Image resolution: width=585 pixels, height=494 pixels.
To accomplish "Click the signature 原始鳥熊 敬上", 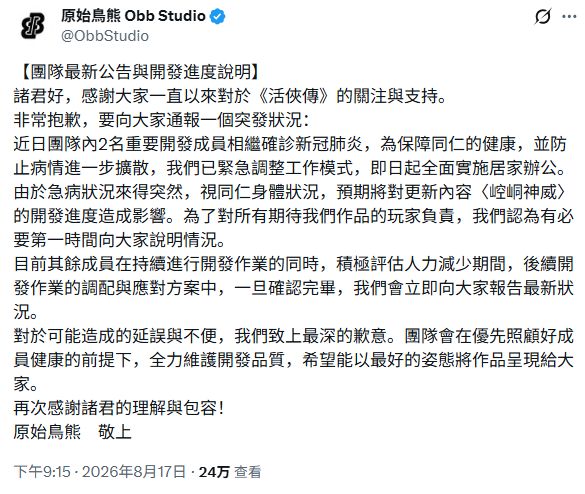I will [72, 432].
